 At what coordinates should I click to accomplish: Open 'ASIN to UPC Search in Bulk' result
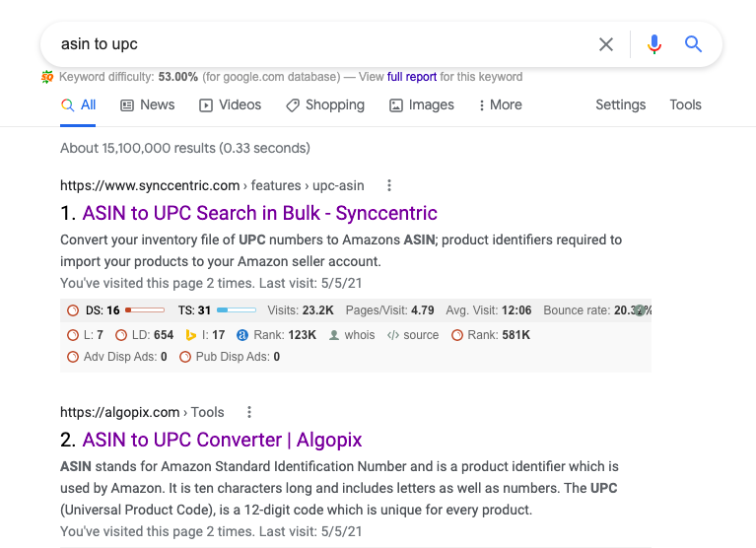(259, 213)
